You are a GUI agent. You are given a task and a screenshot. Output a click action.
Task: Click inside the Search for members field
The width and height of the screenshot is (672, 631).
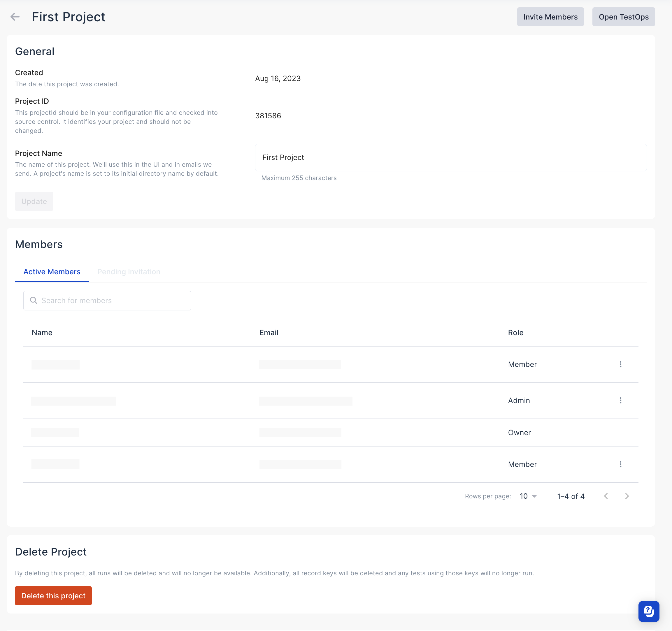click(x=107, y=300)
